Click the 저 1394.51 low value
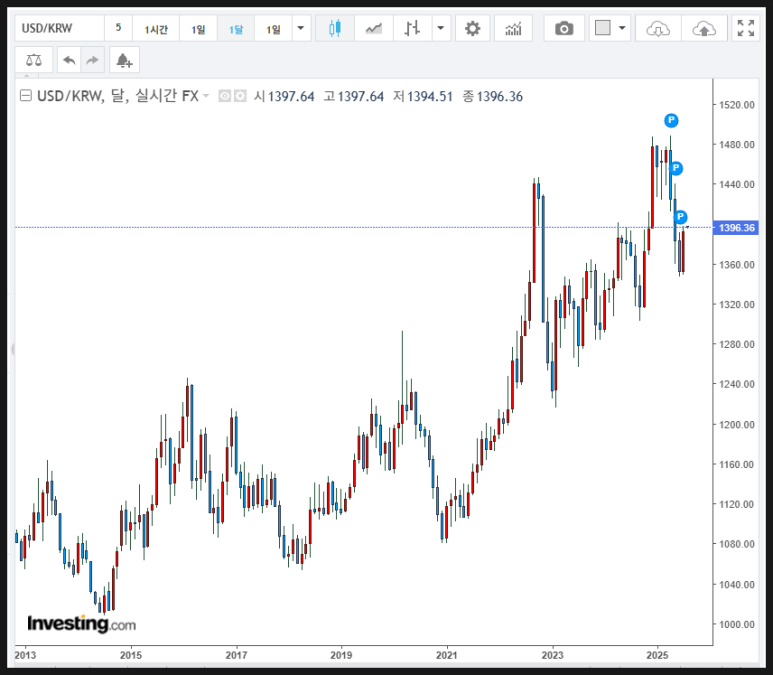Viewport: 773px width, 675px height. pos(422,96)
